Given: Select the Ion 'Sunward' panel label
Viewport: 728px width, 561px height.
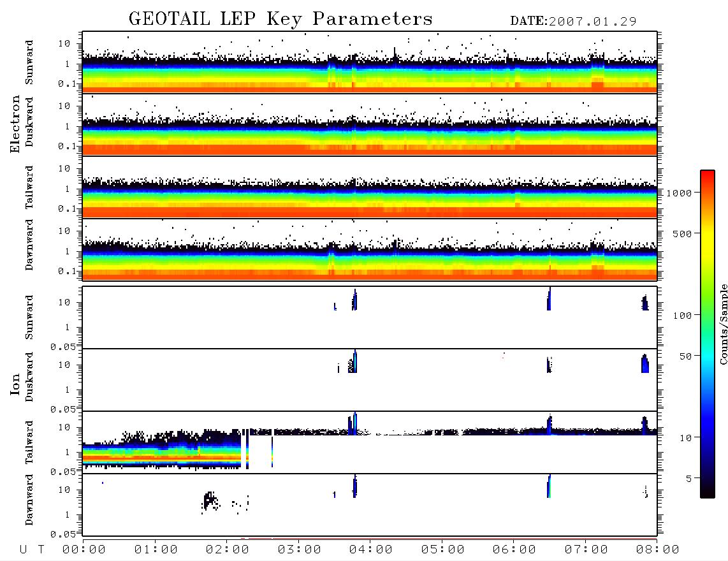Looking at the screenshot, I should (x=29, y=317).
